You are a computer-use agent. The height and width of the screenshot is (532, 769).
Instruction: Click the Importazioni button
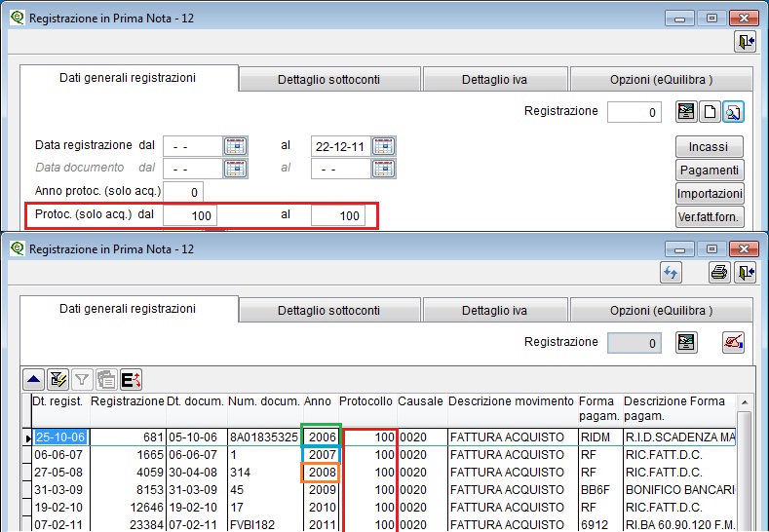tap(710, 194)
